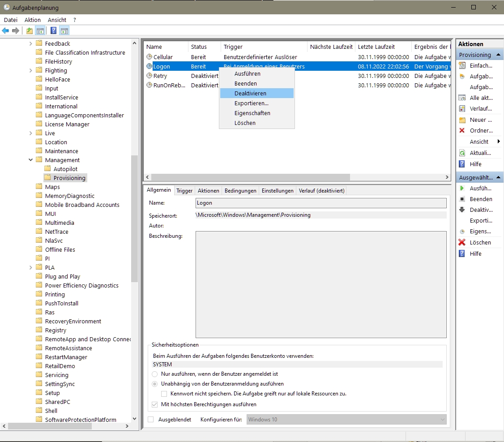Viewport: 504px width, 442px height.
Task: Click the task Name input field
Action: tap(321, 203)
